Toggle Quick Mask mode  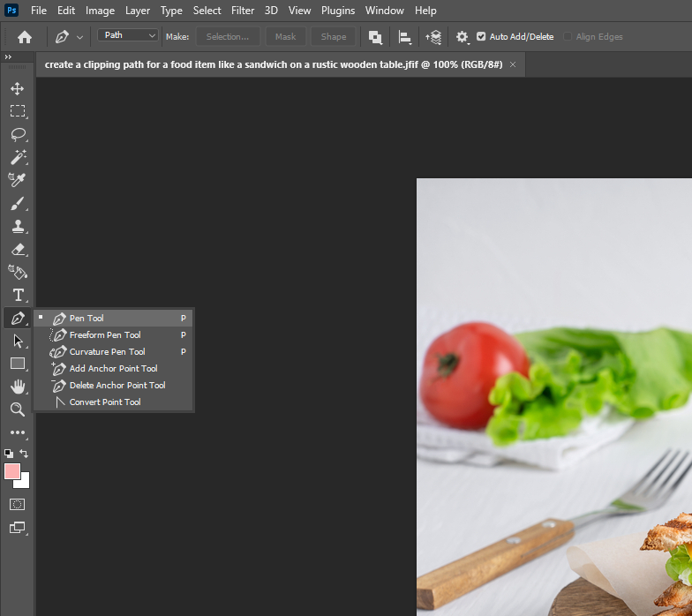[x=18, y=505]
